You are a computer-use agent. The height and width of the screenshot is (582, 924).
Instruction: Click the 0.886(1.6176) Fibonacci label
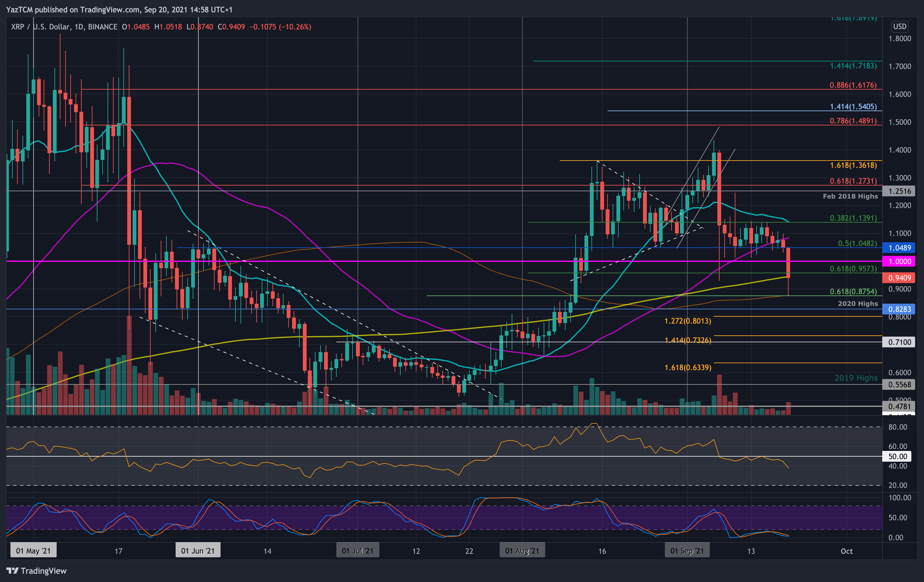pyautogui.click(x=853, y=85)
